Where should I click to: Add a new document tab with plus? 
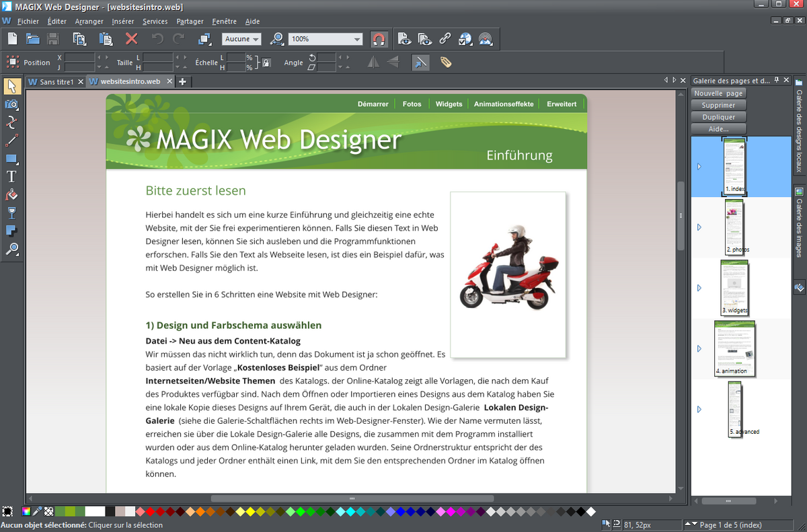(x=182, y=81)
